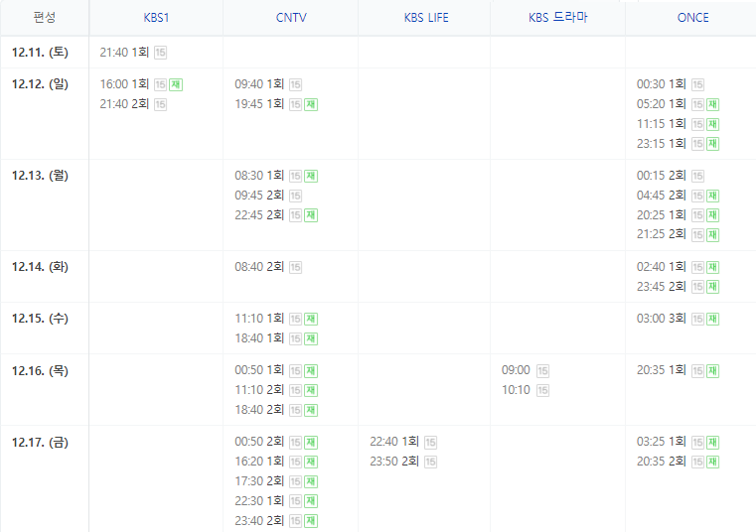Click the 재 badge beside ONCE 05:20 1회
756x532 pixels.
713,104
